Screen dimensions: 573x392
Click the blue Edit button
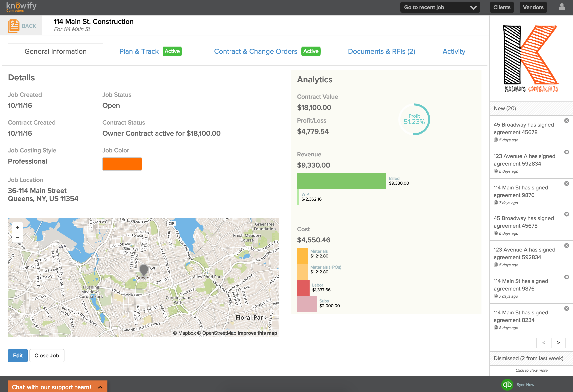[x=18, y=355]
